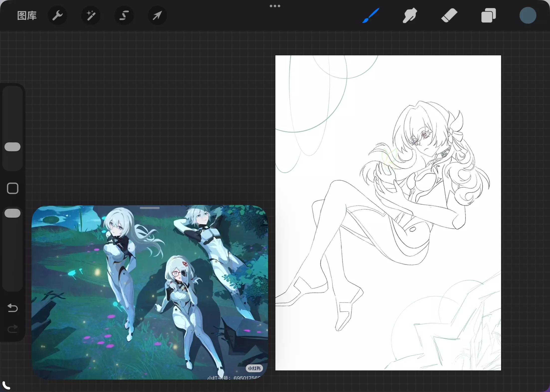The image size is (550, 392).
Task: Open the active color picker swatch
Action: coord(528,15)
